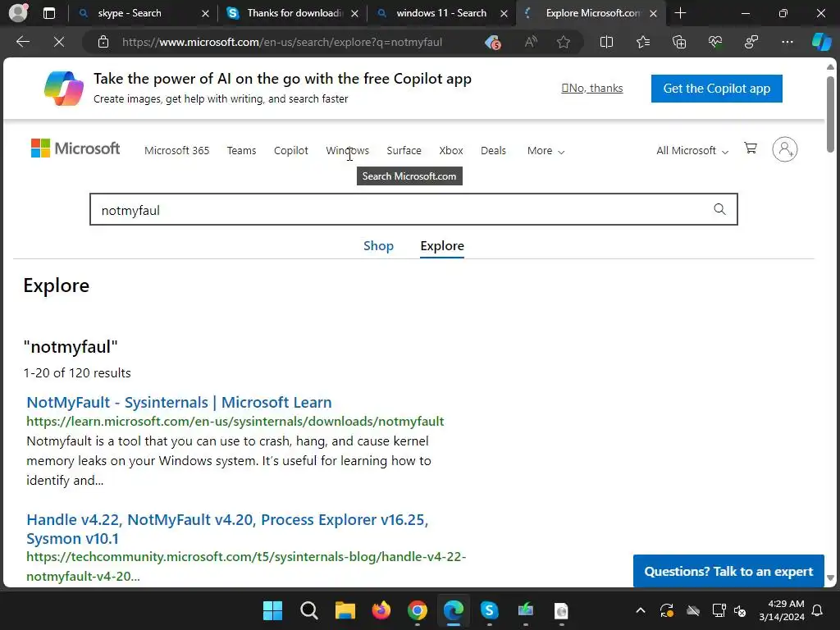Open the taskbar clock and date
This screenshot has width=840, height=630.
[781, 610]
